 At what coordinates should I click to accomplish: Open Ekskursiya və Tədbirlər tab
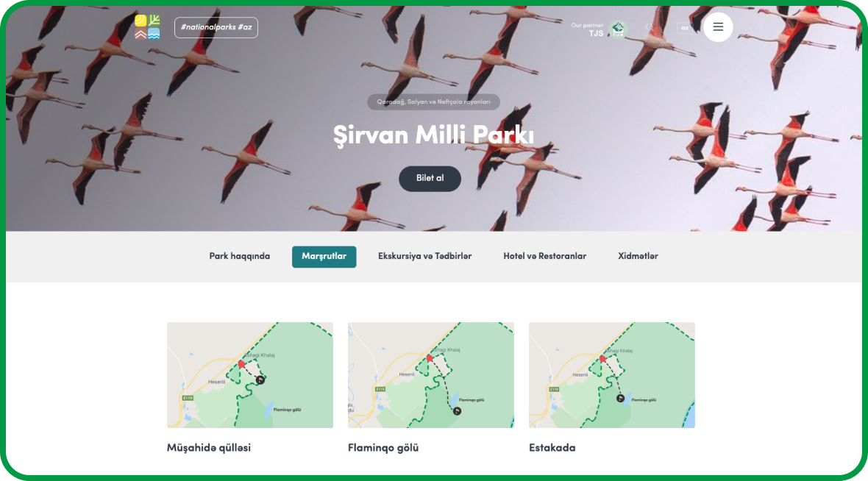424,256
